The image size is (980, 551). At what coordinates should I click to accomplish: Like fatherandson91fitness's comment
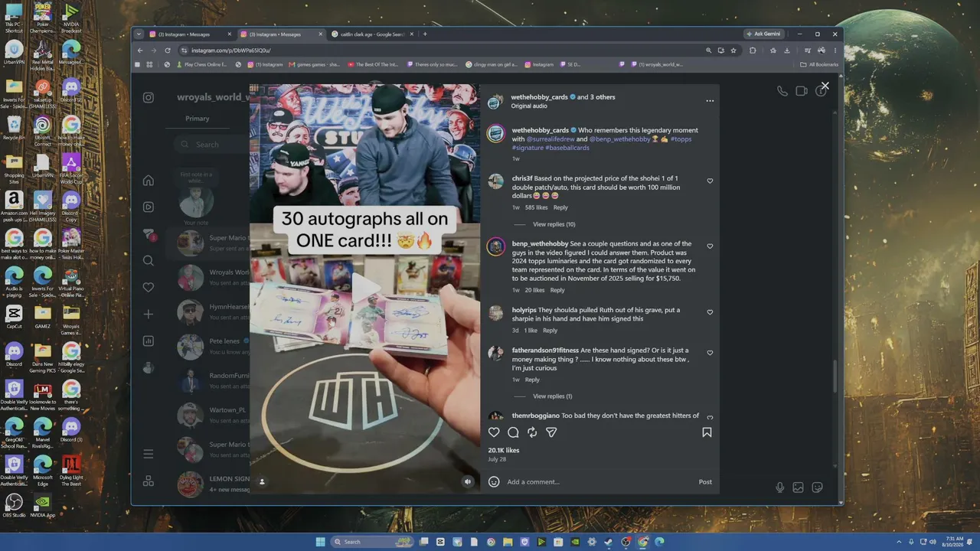[710, 353]
